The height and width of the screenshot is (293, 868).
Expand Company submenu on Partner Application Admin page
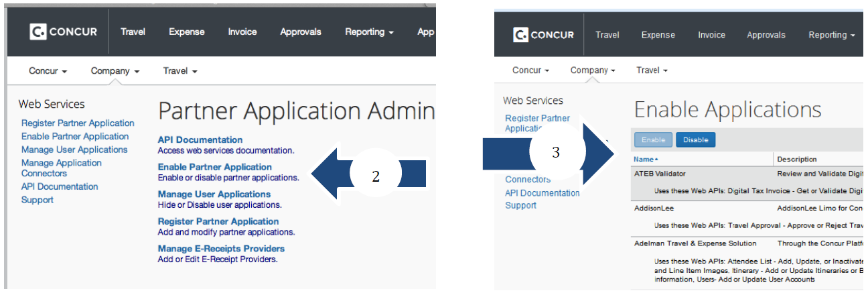115,70
